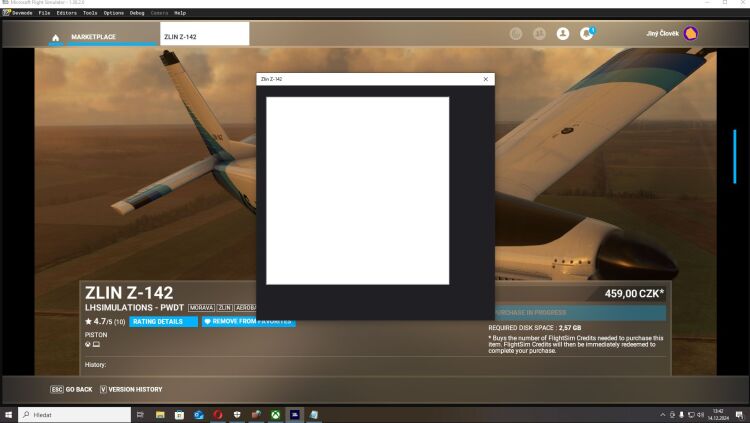The height and width of the screenshot is (423, 750).
Task: Open the Jiný Člověk user avatar
Action: pyautogui.click(x=691, y=33)
